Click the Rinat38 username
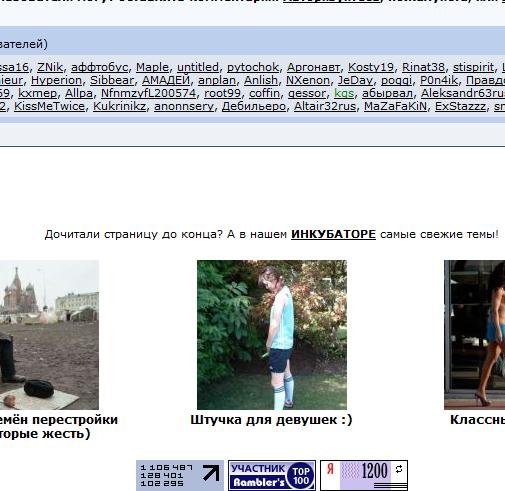Image resolution: width=505 pixels, height=491 pixels. coord(423,67)
